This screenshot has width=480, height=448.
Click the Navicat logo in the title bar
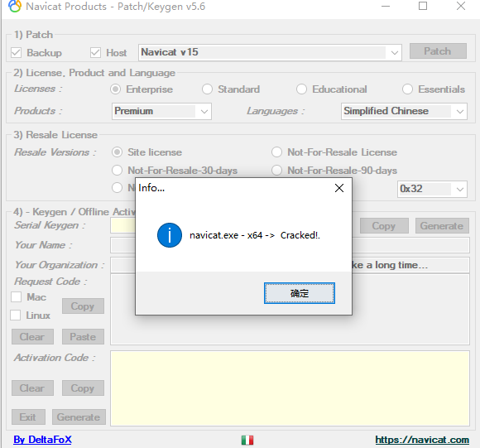click(x=15, y=6)
